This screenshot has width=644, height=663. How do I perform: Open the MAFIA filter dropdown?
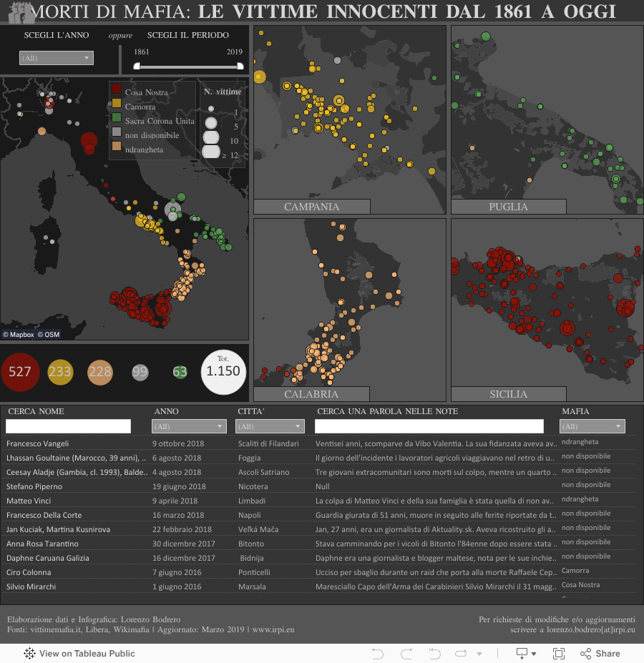click(x=592, y=426)
